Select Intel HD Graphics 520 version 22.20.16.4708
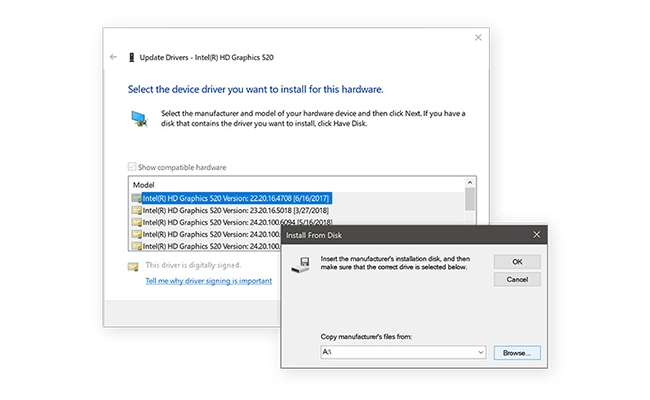 (235, 198)
